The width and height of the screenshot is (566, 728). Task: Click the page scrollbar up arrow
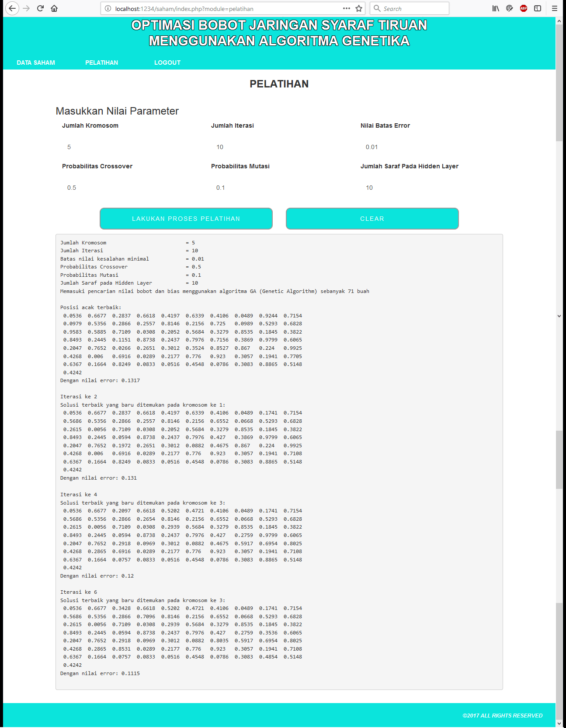point(559,21)
